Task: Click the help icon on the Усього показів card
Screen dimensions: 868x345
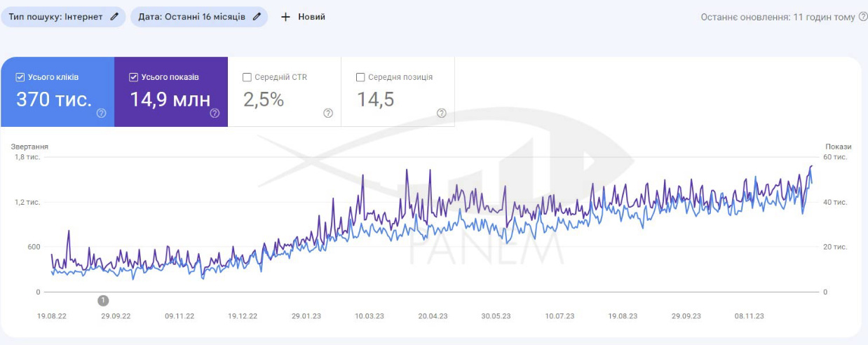Action: tap(215, 113)
